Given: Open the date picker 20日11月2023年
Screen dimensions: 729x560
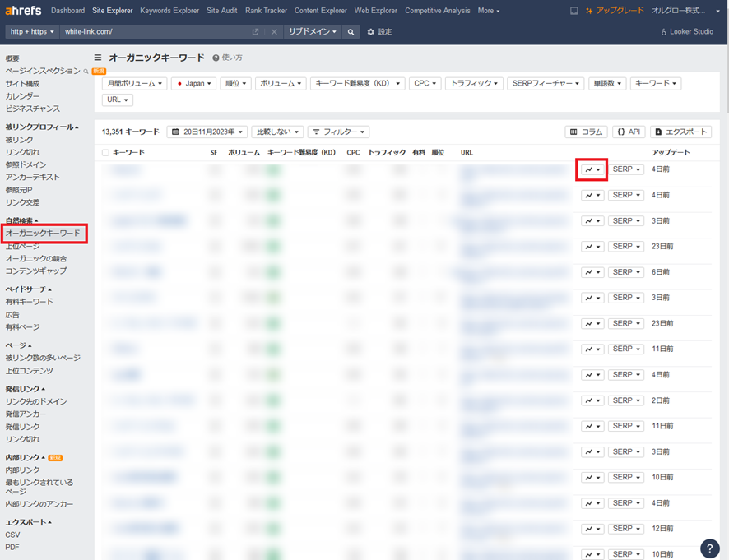Looking at the screenshot, I should tap(207, 132).
